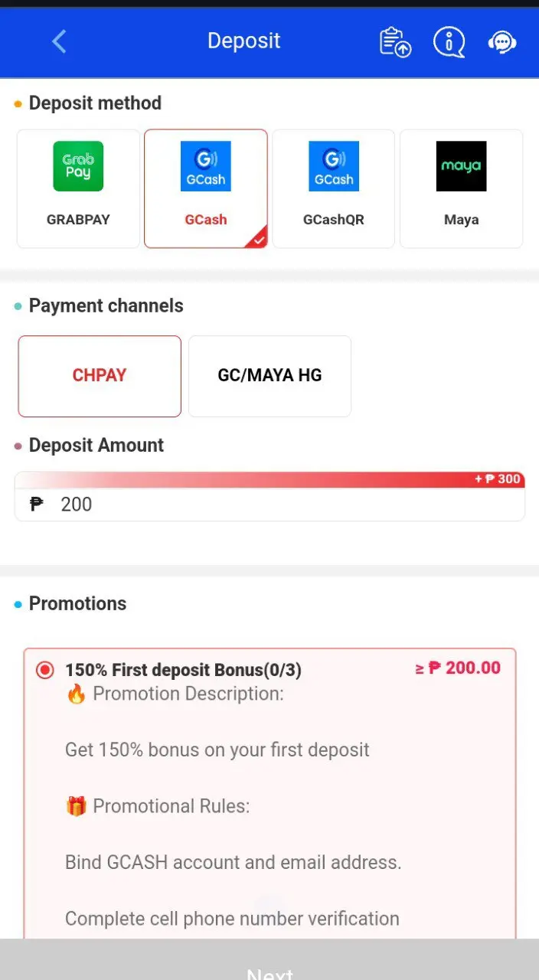Click the deposit amount field showing 200
Image resolution: width=539 pixels, height=980 pixels.
click(269, 505)
